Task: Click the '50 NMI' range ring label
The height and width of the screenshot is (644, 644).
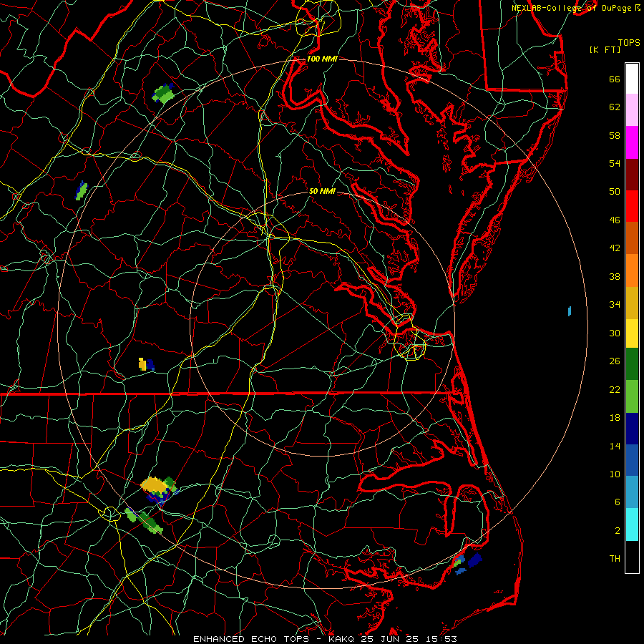Action: pyautogui.click(x=322, y=191)
